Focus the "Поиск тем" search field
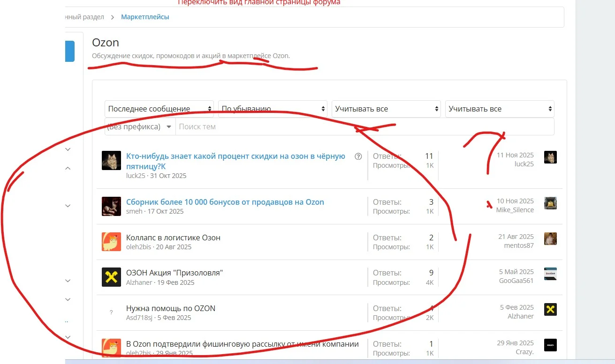The width and height of the screenshot is (615, 364). tap(365, 126)
